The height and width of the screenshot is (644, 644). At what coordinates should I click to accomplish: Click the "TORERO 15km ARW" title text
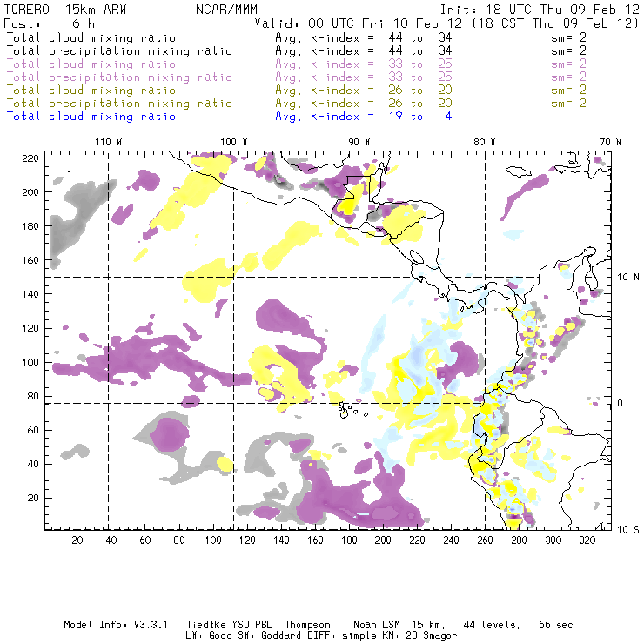click(x=64, y=10)
